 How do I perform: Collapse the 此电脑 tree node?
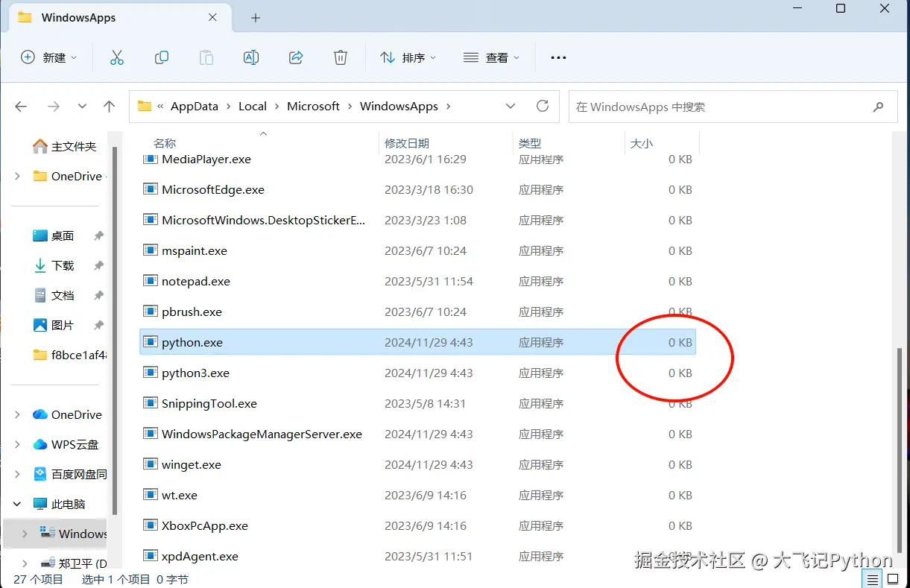[18, 504]
